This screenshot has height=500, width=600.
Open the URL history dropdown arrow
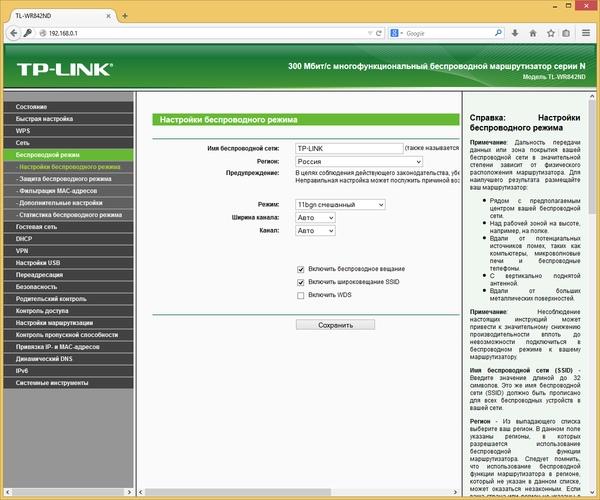(370, 33)
